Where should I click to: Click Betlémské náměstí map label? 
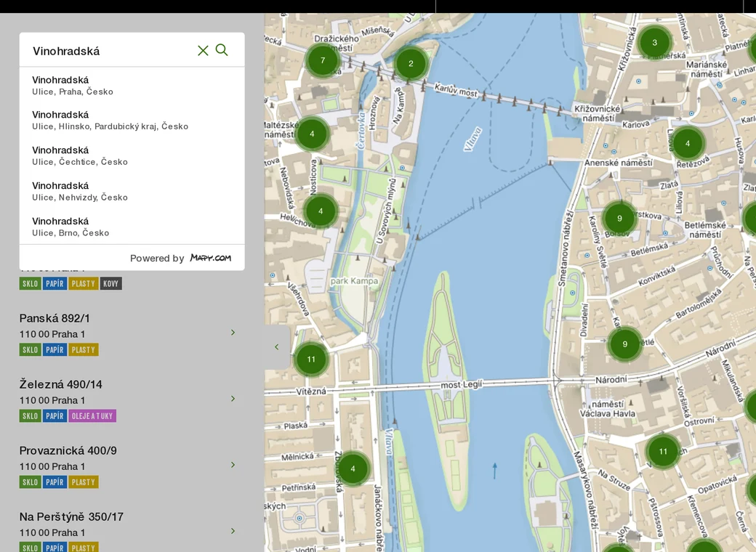[705, 230]
